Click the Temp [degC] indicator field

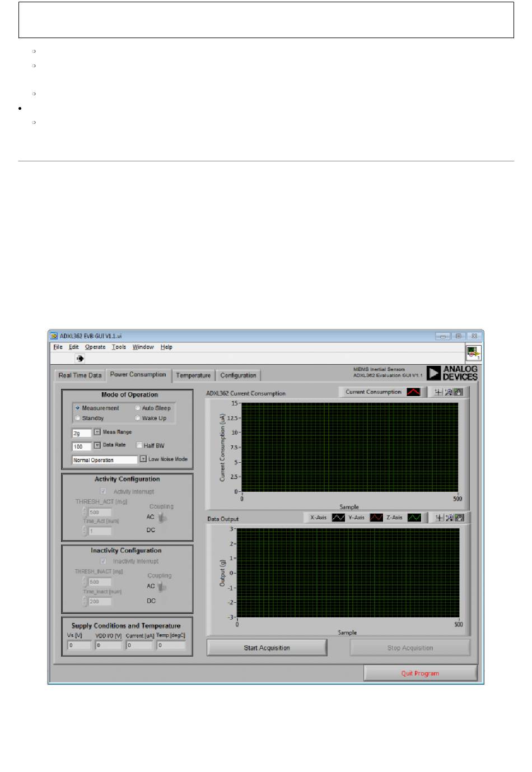(x=171, y=645)
